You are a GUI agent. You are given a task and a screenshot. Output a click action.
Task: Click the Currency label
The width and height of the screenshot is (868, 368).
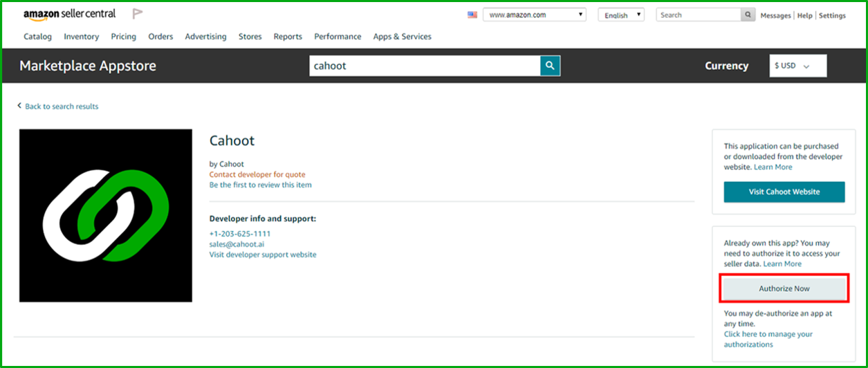coord(726,66)
